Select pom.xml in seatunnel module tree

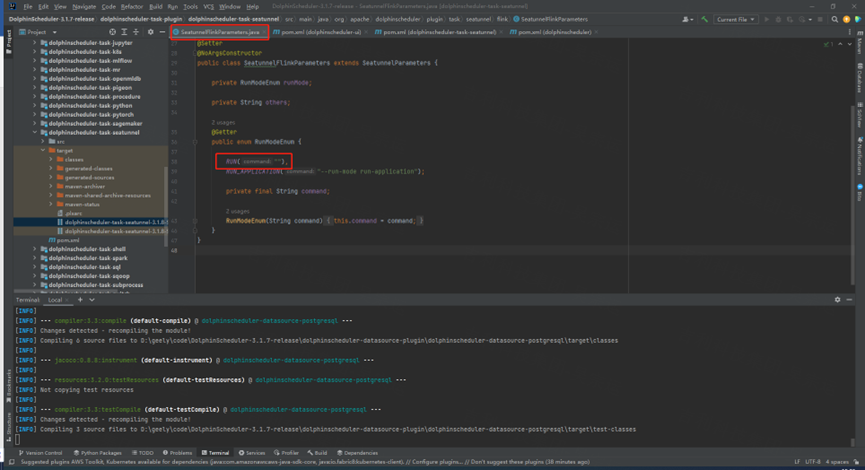pyautogui.click(x=68, y=240)
